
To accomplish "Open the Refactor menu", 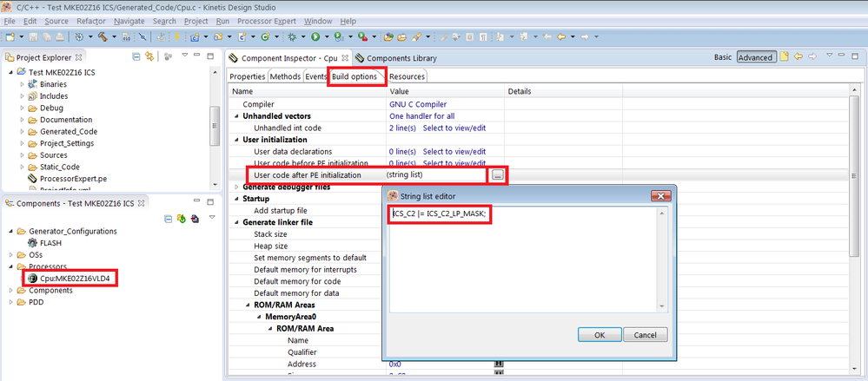I will point(91,21).
